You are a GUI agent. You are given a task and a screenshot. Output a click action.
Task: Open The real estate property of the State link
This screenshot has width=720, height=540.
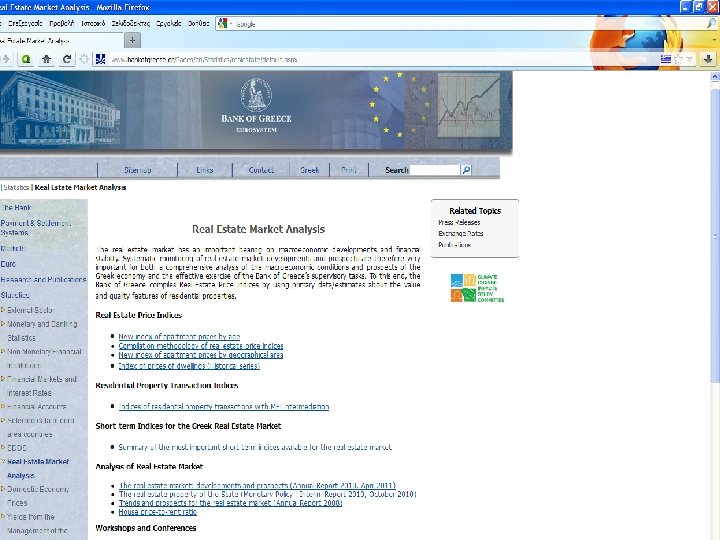coord(268,494)
